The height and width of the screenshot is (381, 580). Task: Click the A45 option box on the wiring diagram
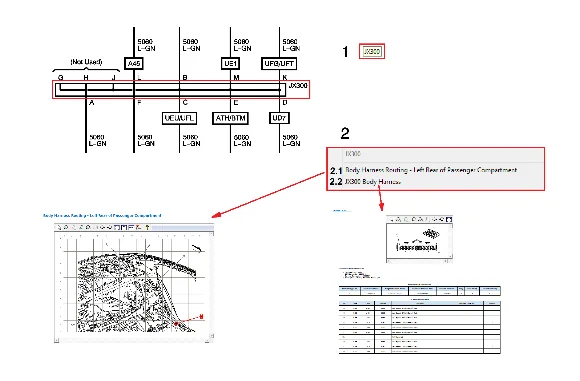coord(134,64)
